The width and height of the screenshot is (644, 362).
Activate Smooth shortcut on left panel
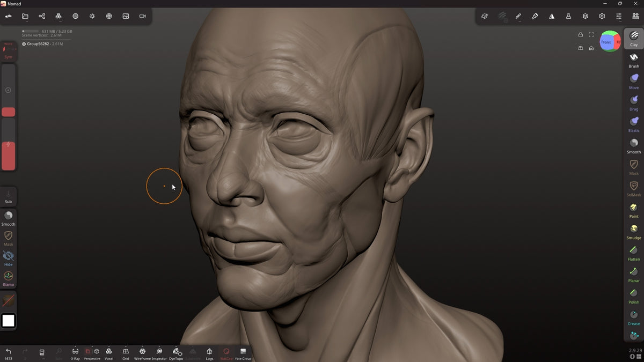click(8, 218)
